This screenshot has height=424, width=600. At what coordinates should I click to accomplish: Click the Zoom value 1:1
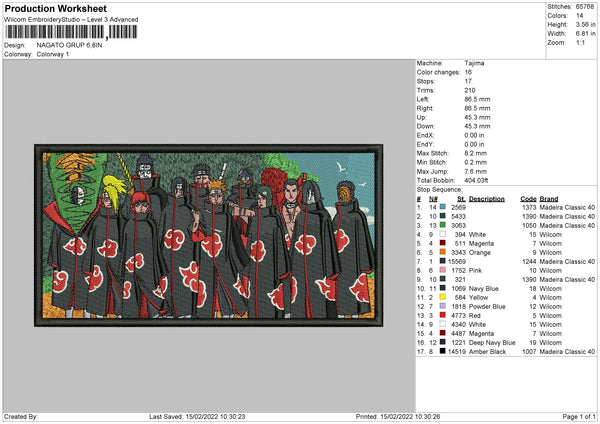click(x=580, y=42)
